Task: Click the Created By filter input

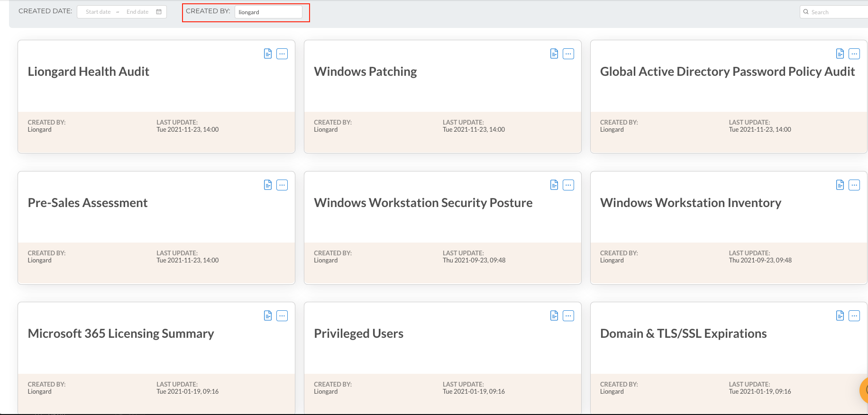Action: [x=268, y=12]
